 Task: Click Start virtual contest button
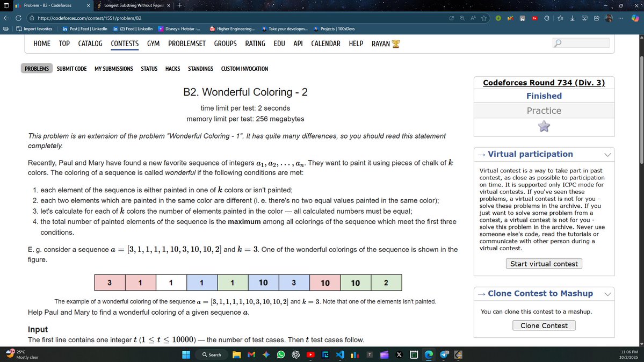click(x=544, y=264)
